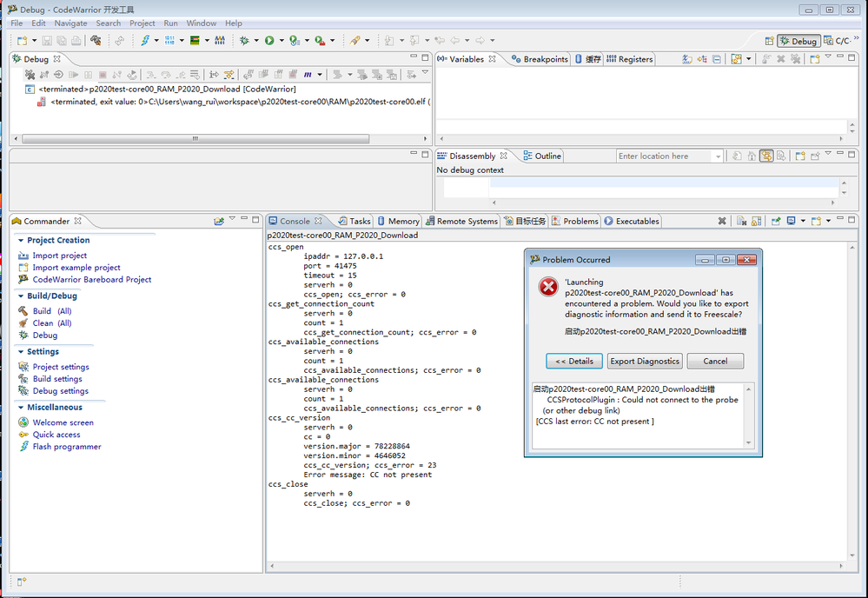Hide details with the Details button
The height and width of the screenshot is (598, 868).
coord(574,361)
